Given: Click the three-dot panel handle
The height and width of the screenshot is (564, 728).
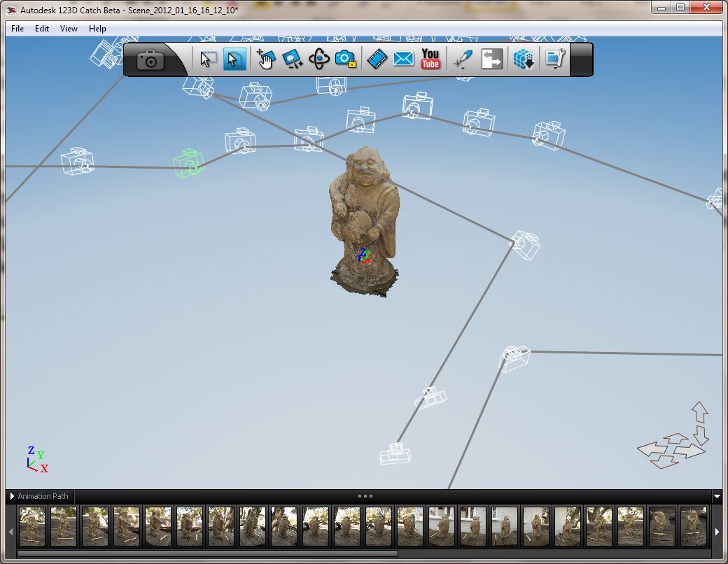Looking at the screenshot, I should pyautogui.click(x=365, y=496).
